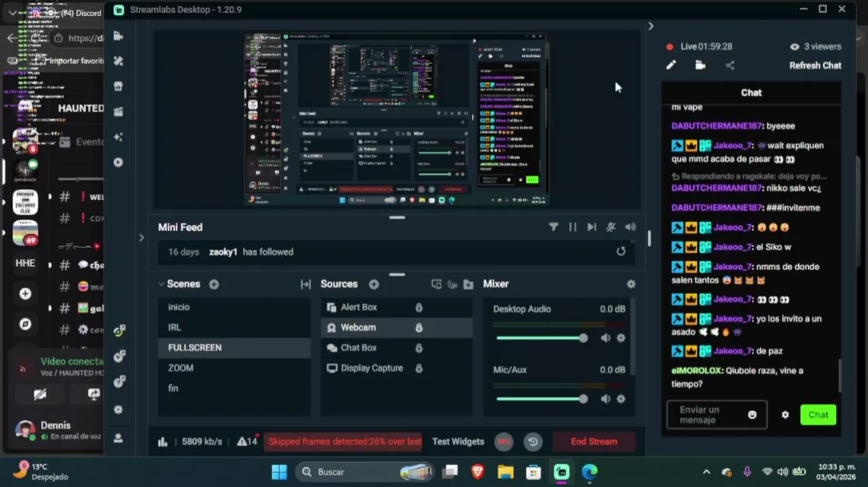Replay the zaoky1 follow alert

click(x=621, y=252)
